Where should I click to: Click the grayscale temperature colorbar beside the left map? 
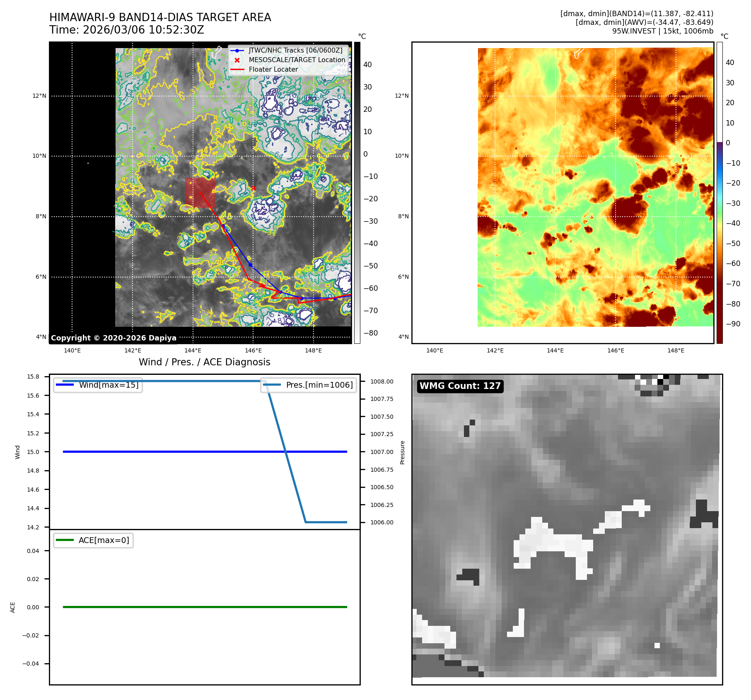coord(357,193)
